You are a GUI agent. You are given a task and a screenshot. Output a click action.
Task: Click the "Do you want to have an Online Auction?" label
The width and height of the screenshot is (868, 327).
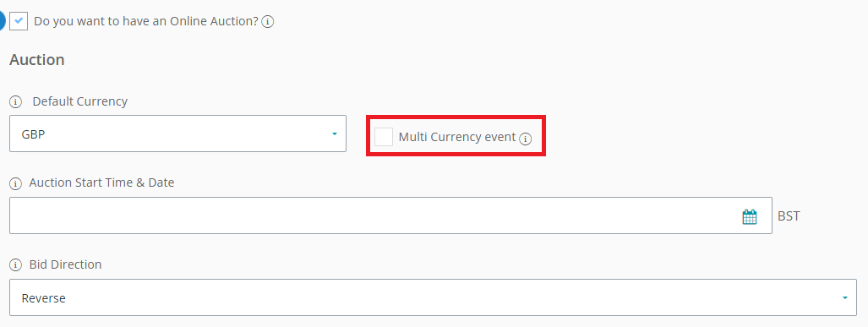(146, 22)
